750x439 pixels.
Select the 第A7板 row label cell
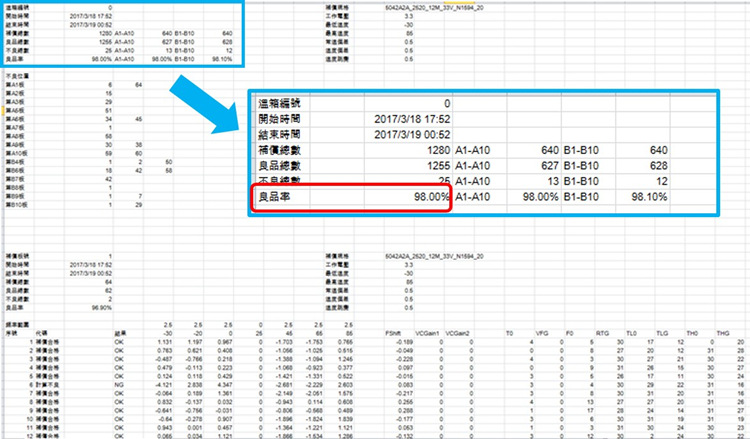point(14,127)
